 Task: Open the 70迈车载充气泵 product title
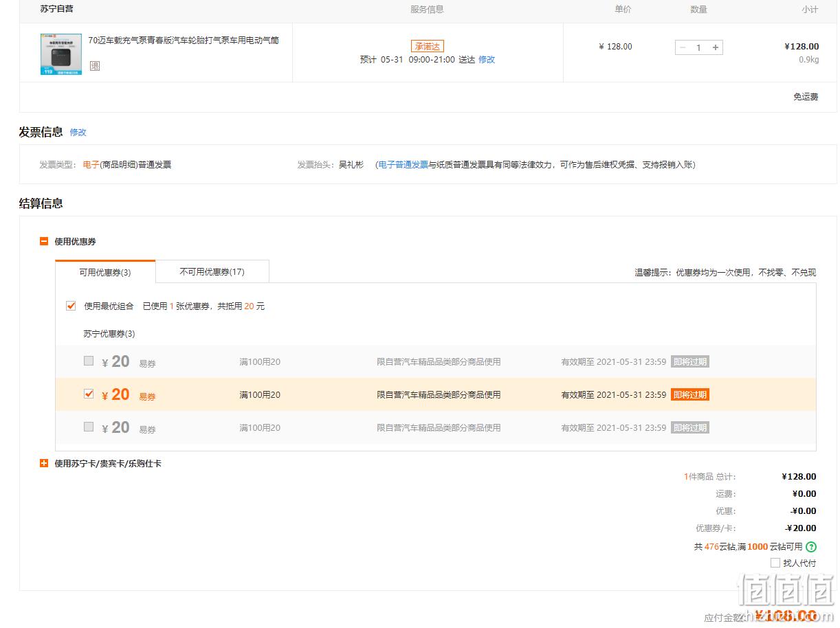(184, 40)
